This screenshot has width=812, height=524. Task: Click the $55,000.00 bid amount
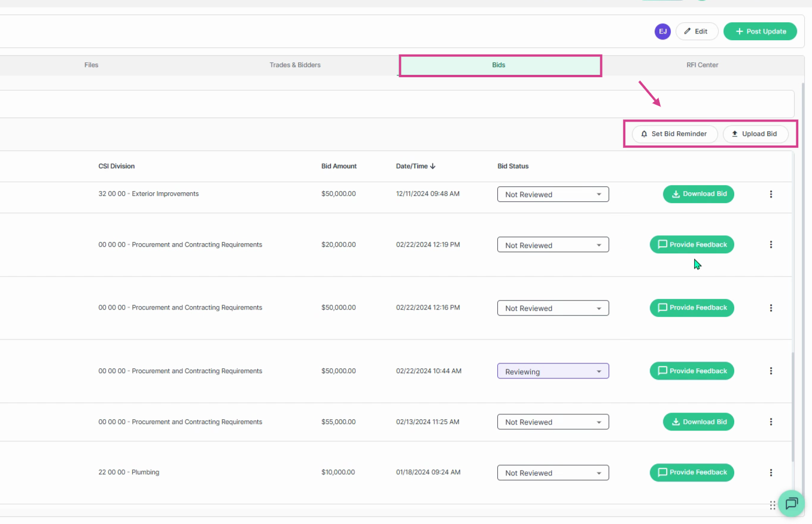338,422
